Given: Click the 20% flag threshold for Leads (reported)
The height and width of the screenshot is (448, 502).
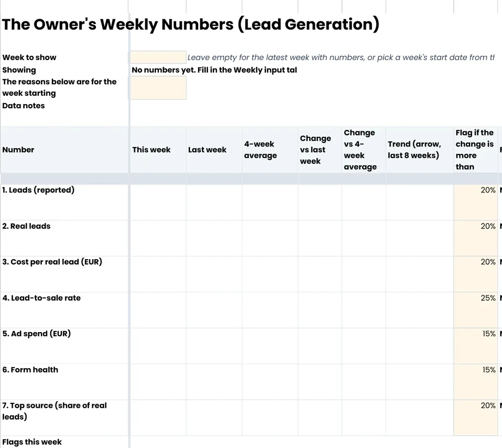Looking at the screenshot, I should pos(476,202).
